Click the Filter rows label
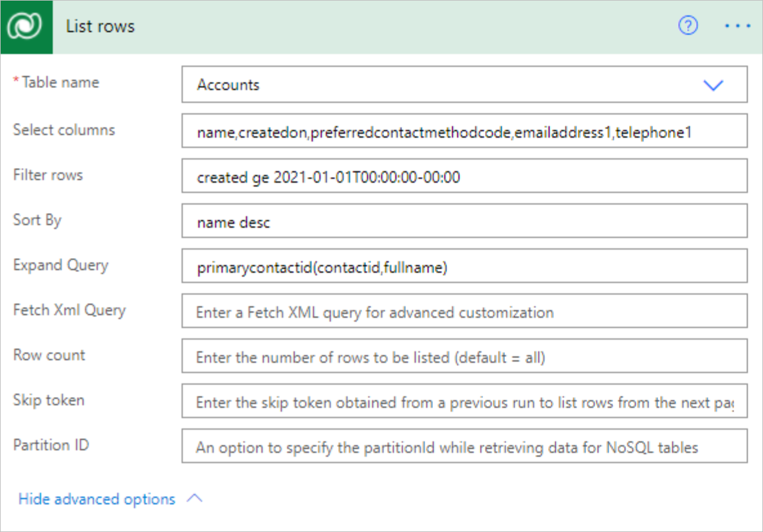Image resolution: width=763 pixels, height=532 pixels. click(48, 175)
